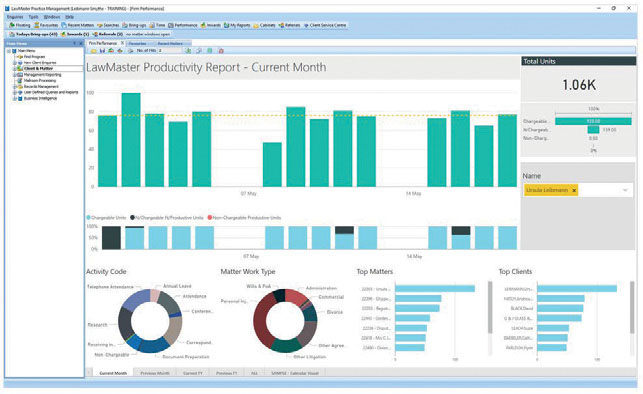Edit the No. of Hits field

tap(170, 50)
